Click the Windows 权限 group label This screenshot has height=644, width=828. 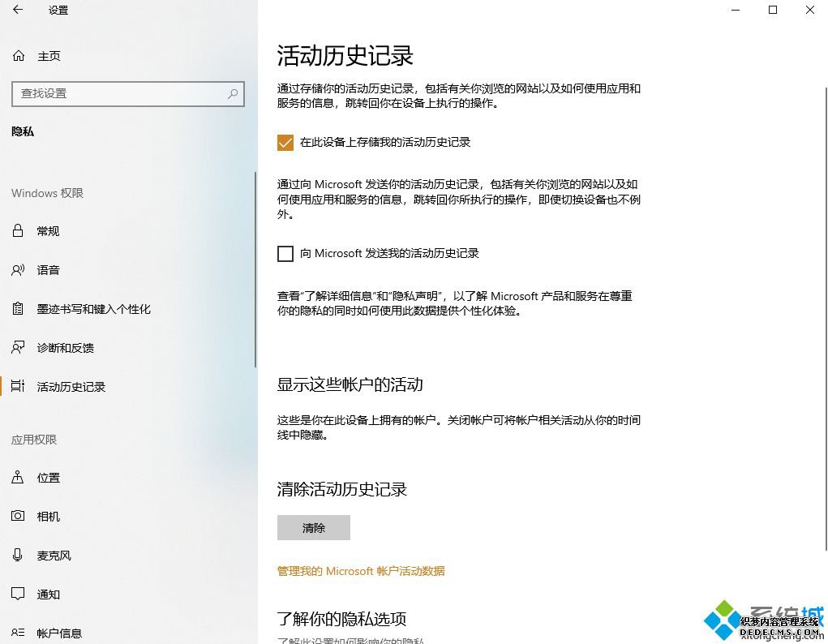tap(48, 193)
